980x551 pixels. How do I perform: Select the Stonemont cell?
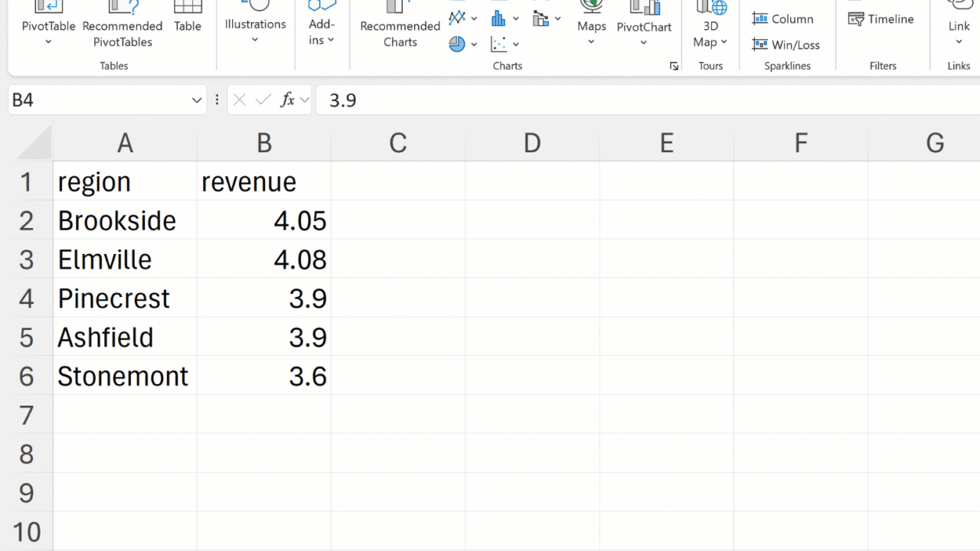pyautogui.click(x=124, y=377)
